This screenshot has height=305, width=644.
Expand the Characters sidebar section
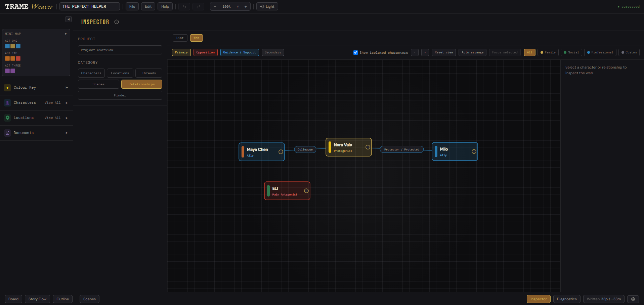(67, 103)
